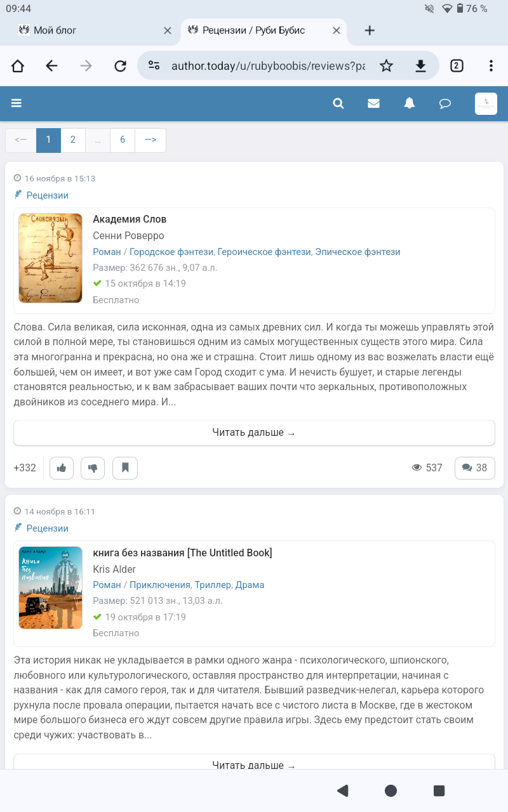Go back in browser history
Image resolution: width=508 pixels, height=812 pixels.
(52, 66)
